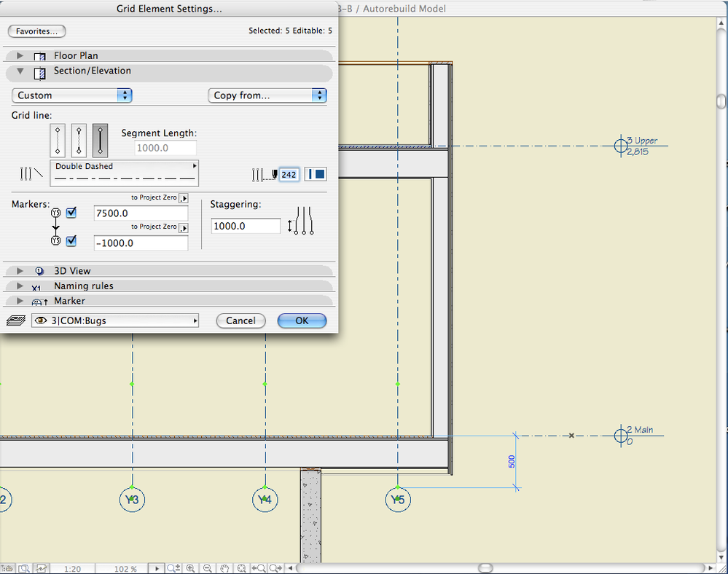This screenshot has width=728, height=574.
Task: Uncheck the bottom marker checkbox
Action: tap(71, 241)
